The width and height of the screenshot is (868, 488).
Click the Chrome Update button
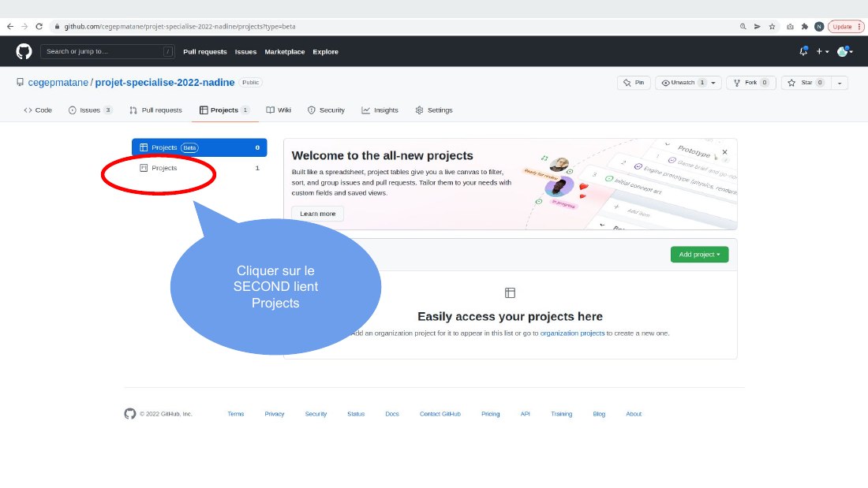(845, 27)
